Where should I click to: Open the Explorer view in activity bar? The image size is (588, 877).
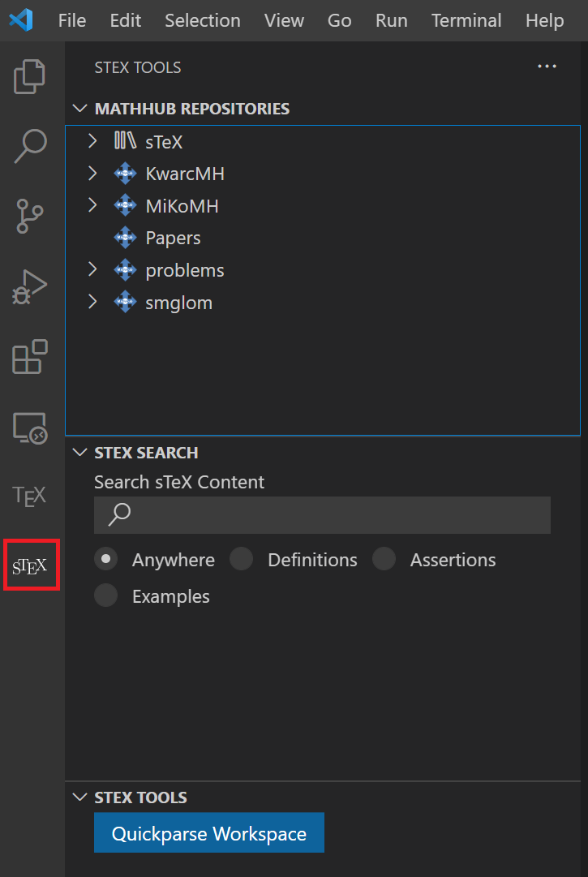(x=31, y=77)
